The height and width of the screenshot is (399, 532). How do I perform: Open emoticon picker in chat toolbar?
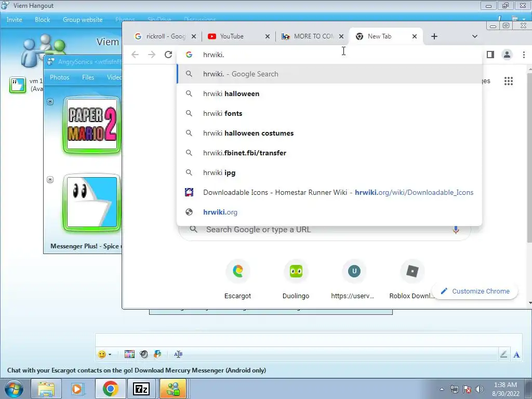coord(101,354)
